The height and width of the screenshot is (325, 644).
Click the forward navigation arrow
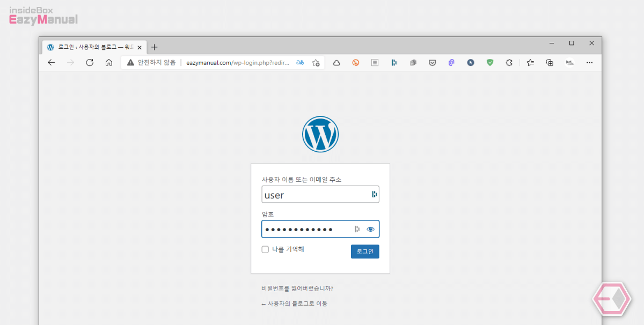70,63
